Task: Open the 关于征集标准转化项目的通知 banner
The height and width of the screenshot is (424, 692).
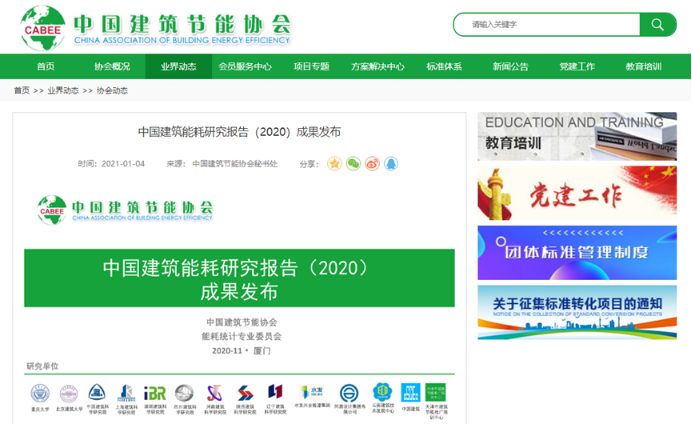Action: click(x=577, y=312)
